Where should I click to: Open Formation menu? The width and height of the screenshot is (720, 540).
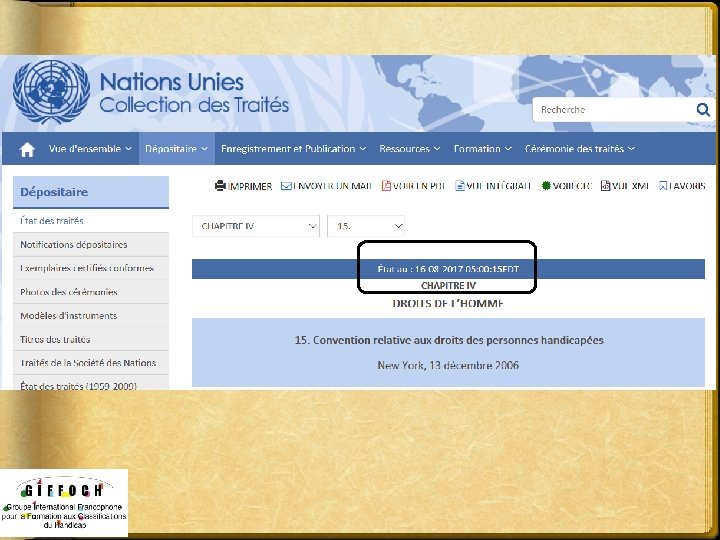point(482,149)
